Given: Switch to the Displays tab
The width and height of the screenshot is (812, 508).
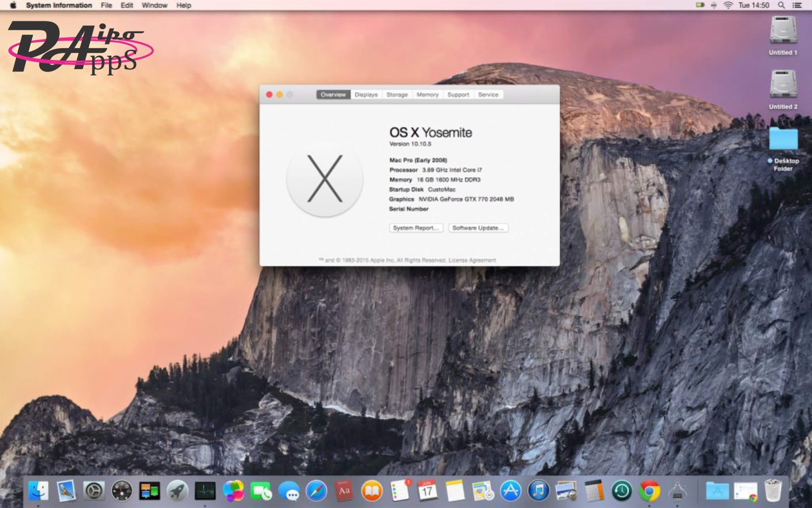Looking at the screenshot, I should pos(366,94).
